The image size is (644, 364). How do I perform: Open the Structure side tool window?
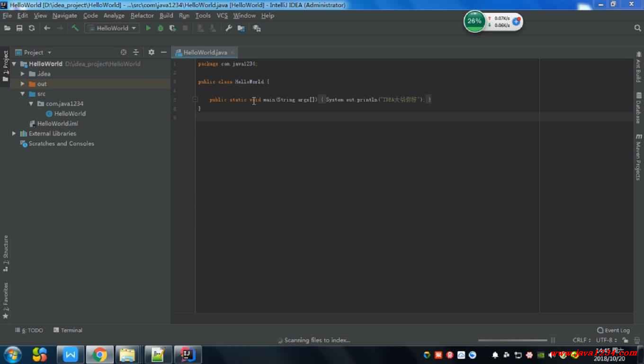(x=6, y=253)
